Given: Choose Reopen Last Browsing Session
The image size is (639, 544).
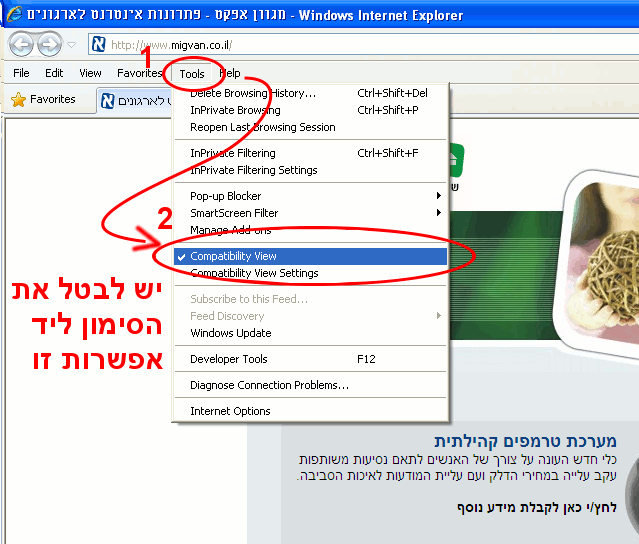Looking at the screenshot, I should 311,127.
